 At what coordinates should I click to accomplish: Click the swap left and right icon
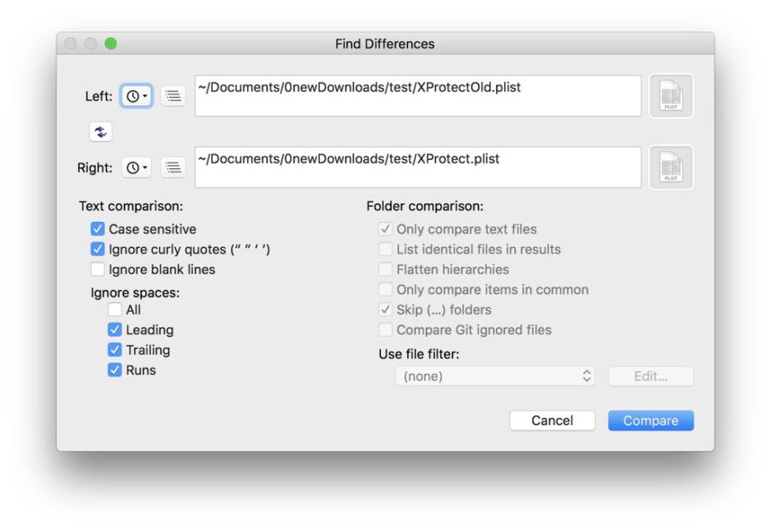point(100,131)
